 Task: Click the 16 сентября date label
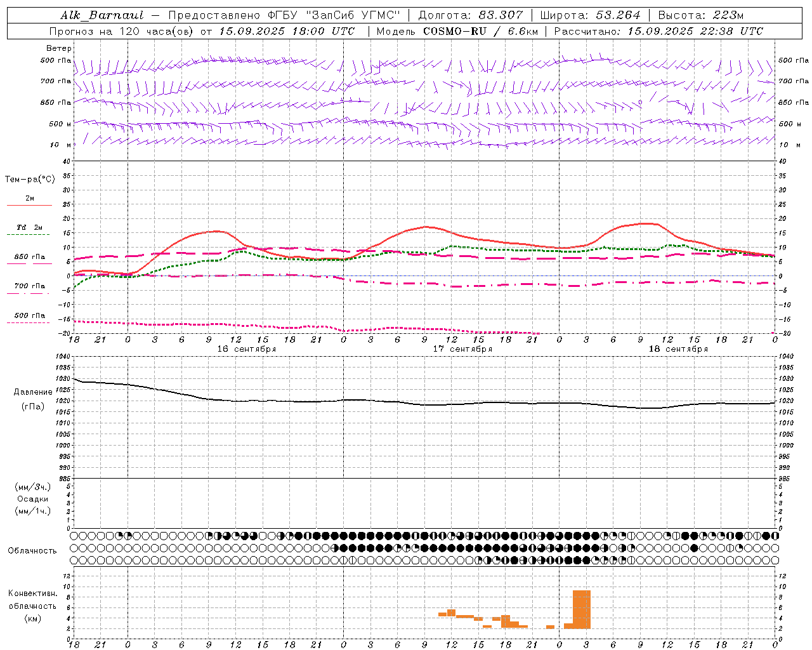(246, 349)
